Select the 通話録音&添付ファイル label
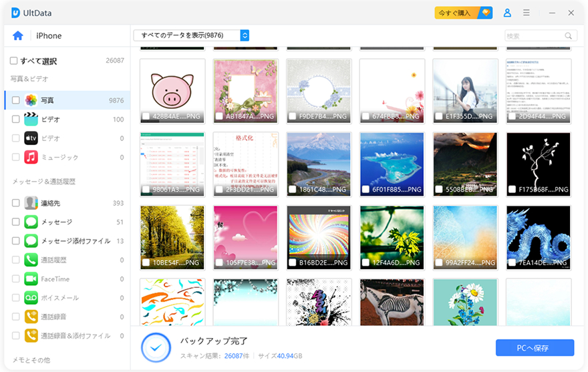 [76, 336]
